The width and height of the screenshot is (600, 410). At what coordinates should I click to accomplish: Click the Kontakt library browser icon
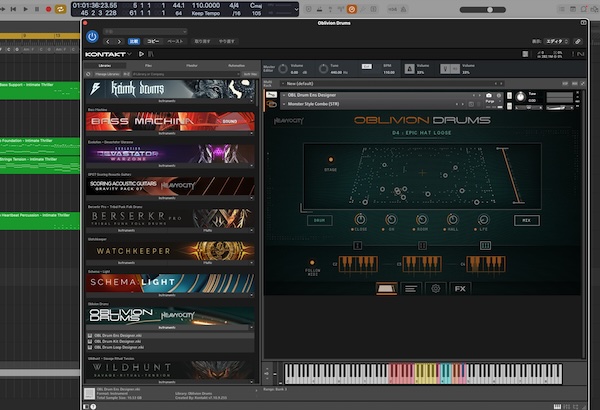(x=151, y=54)
